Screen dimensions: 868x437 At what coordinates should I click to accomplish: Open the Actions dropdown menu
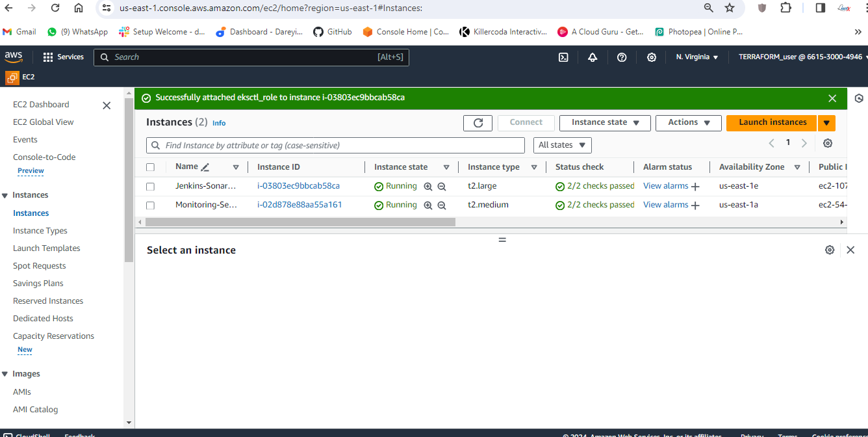(x=688, y=123)
